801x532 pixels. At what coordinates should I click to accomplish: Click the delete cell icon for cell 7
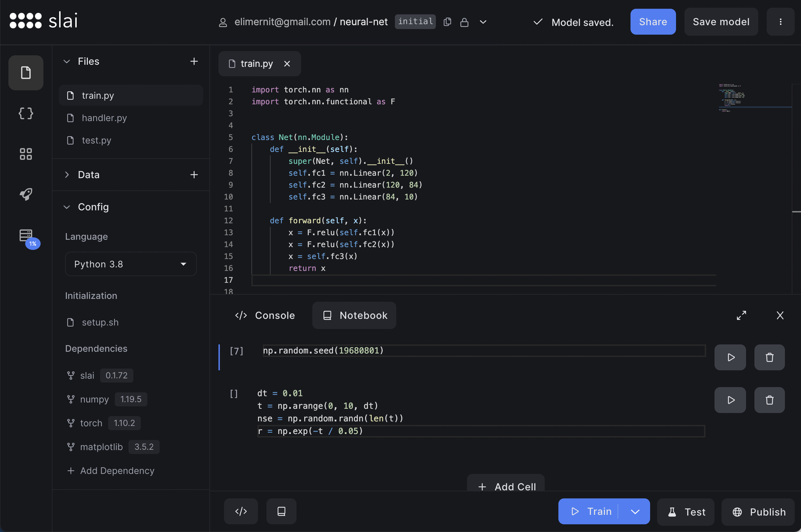[x=769, y=357]
